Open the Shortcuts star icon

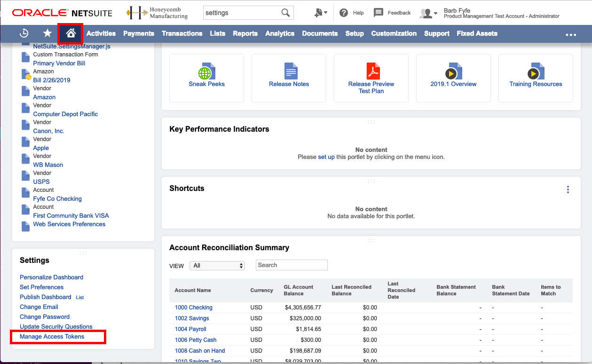point(47,33)
